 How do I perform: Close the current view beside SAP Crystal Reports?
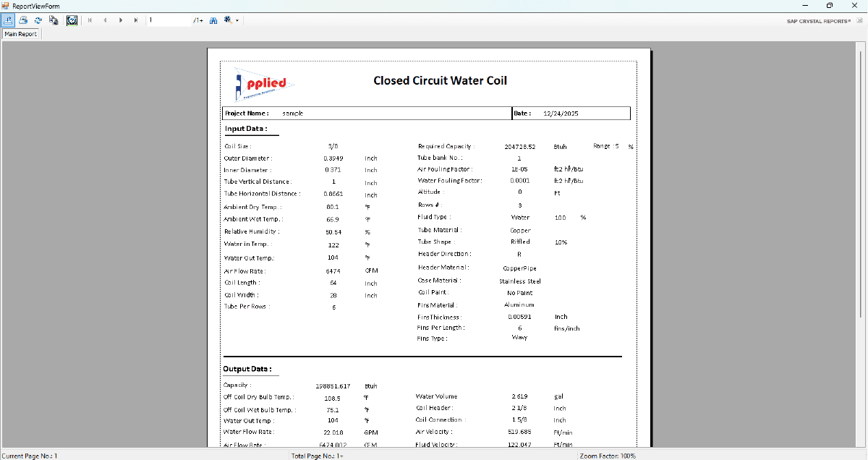859,21
